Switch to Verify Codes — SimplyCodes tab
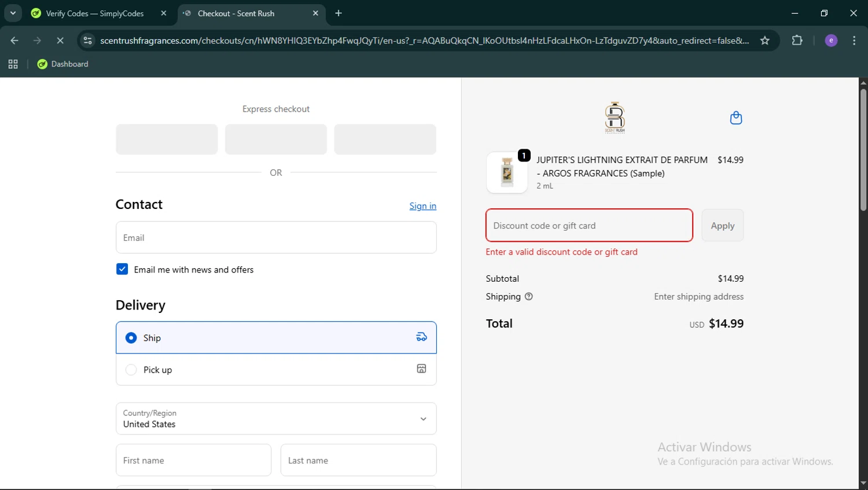Image resolution: width=868 pixels, height=490 pixels. tap(95, 13)
